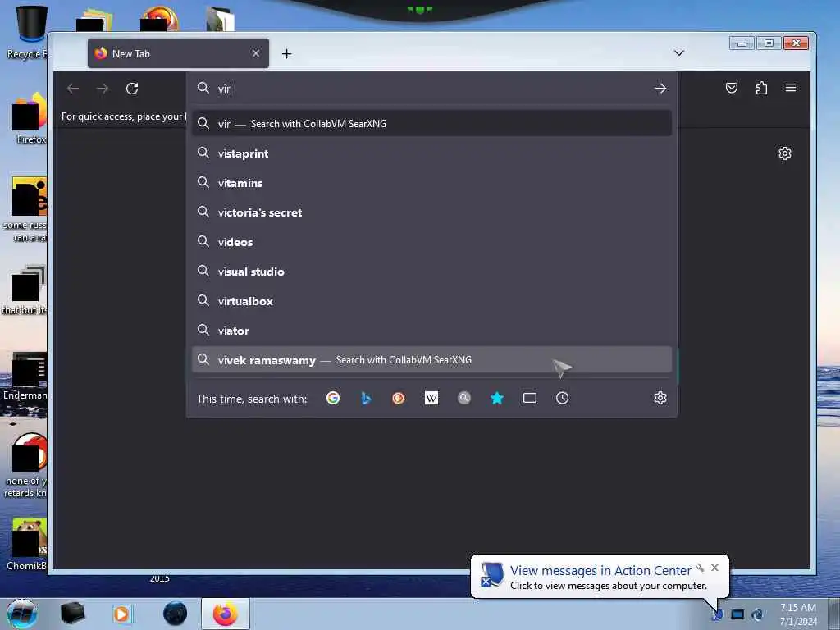Expand the list all tabs chevron
Screen dimensions: 840x630
(x=678, y=53)
